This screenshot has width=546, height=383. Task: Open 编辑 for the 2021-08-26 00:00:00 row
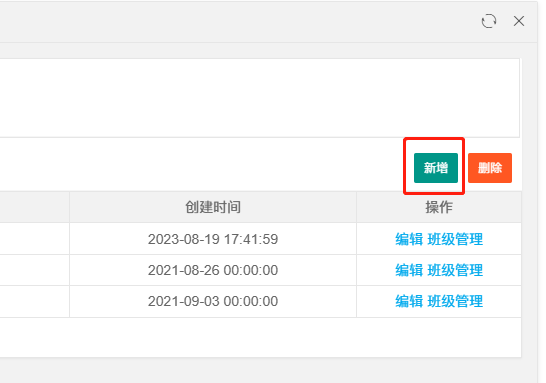click(x=409, y=270)
